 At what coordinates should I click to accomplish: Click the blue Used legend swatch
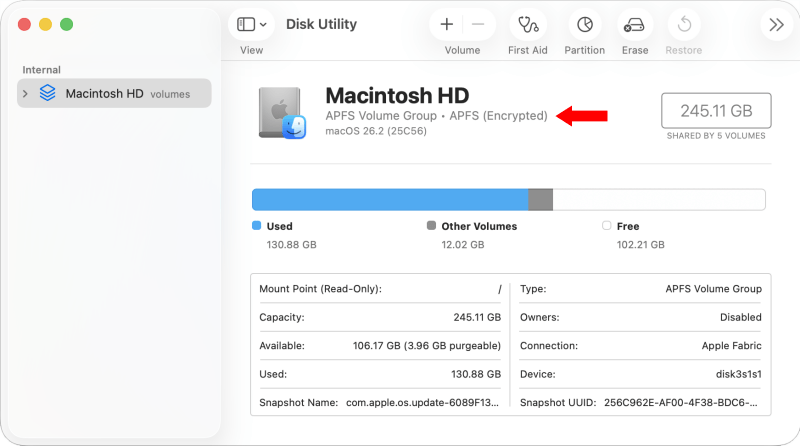257,226
